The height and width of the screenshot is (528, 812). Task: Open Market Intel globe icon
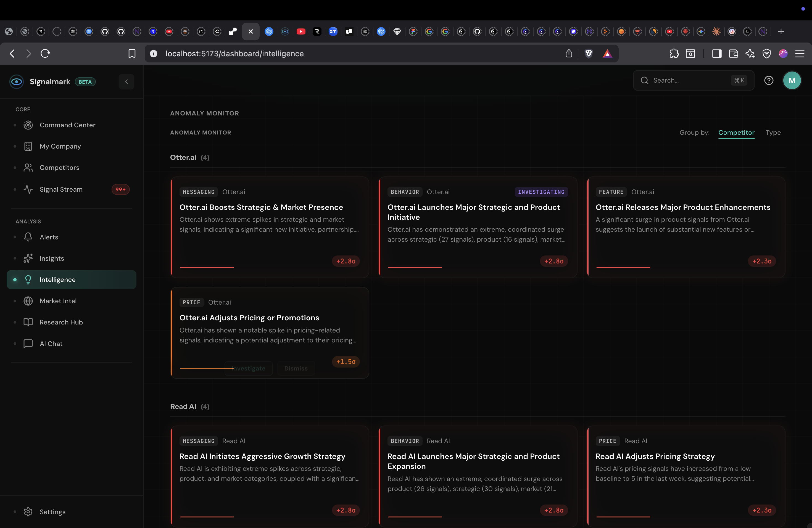coord(28,301)
